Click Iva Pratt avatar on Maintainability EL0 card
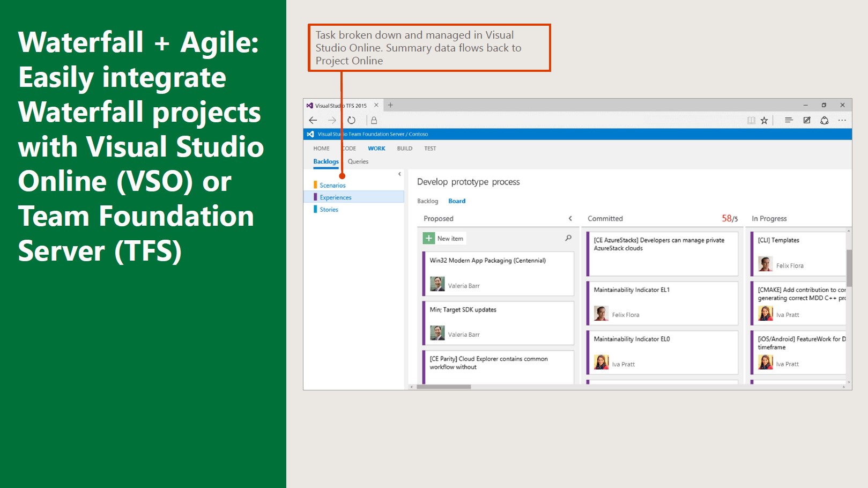 [602, 363]
